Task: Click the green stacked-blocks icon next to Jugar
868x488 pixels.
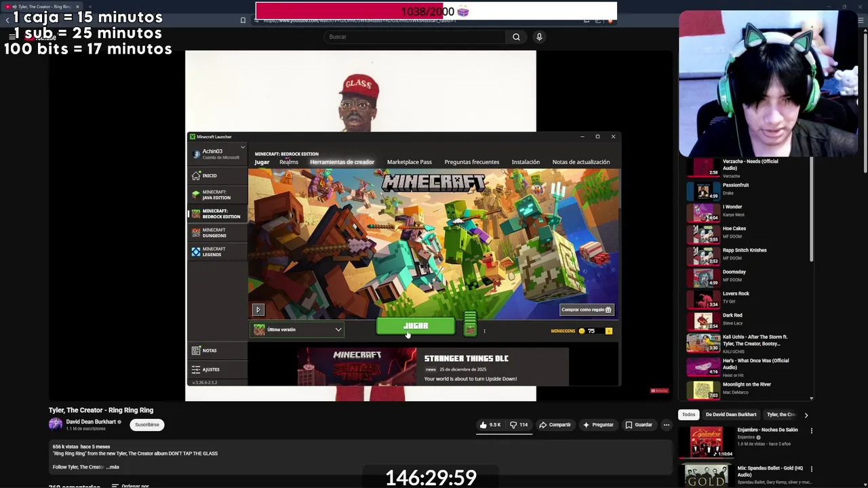Action: [x=470, y=324]
